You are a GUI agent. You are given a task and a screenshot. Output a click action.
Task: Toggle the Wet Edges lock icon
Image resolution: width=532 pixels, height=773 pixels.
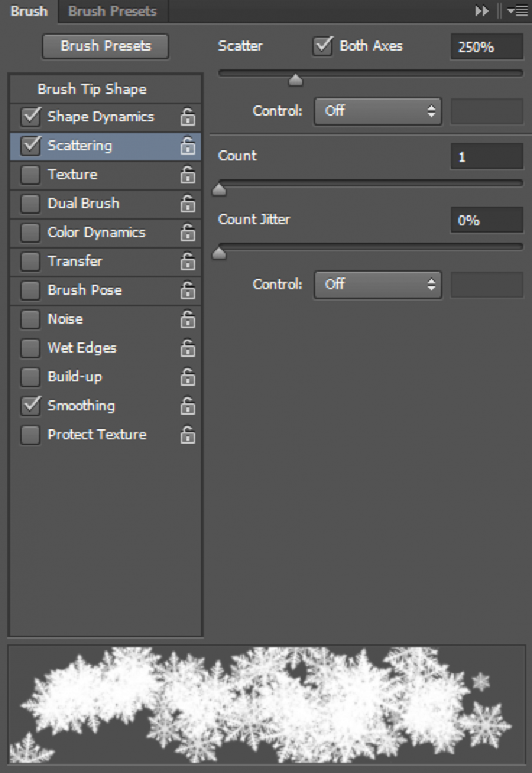coord(187,348)
